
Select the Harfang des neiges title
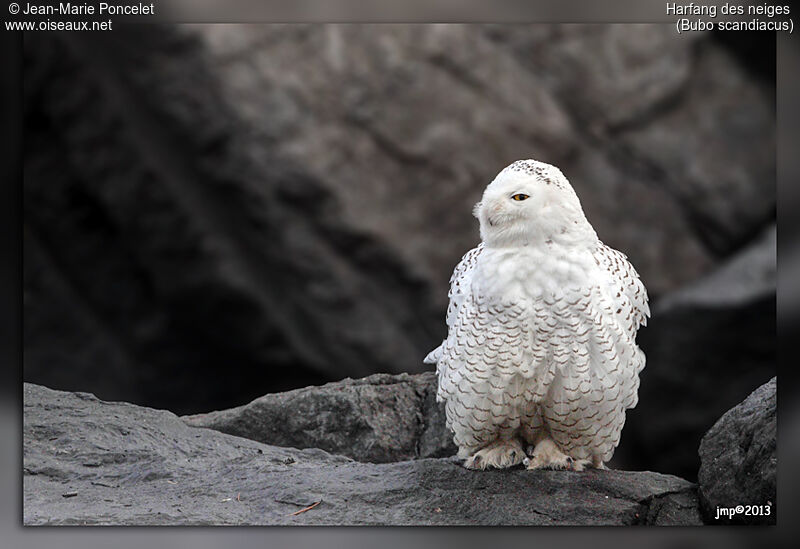click(727, 9)
